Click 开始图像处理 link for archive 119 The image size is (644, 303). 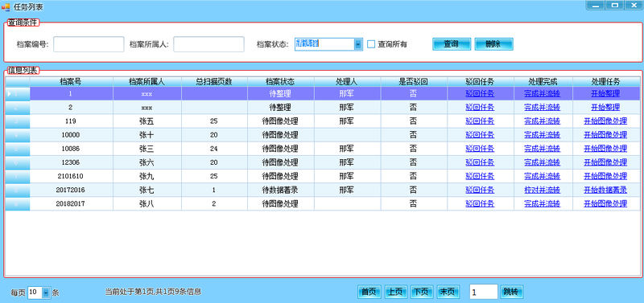point(605,121)
